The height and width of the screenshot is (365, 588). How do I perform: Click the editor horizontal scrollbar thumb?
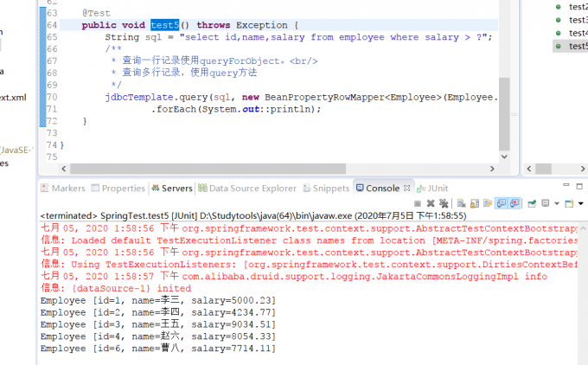[208, 169]
